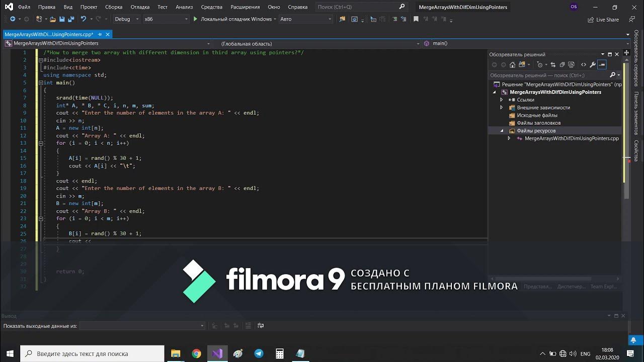Toggle Preview Selected Items in Solution Explorer
The image size is (644, 362).
[x=602, y=64]
